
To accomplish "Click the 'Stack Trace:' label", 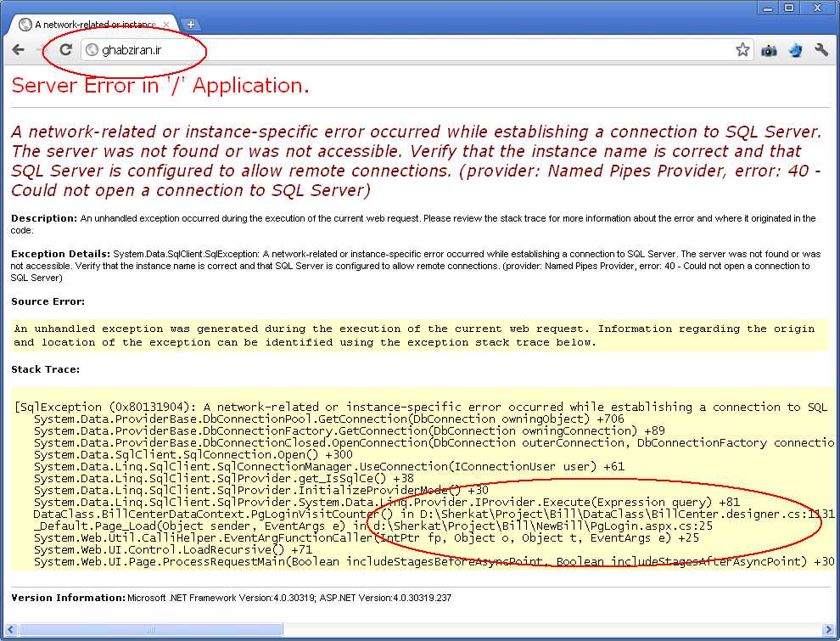I will tap(45, 369).
